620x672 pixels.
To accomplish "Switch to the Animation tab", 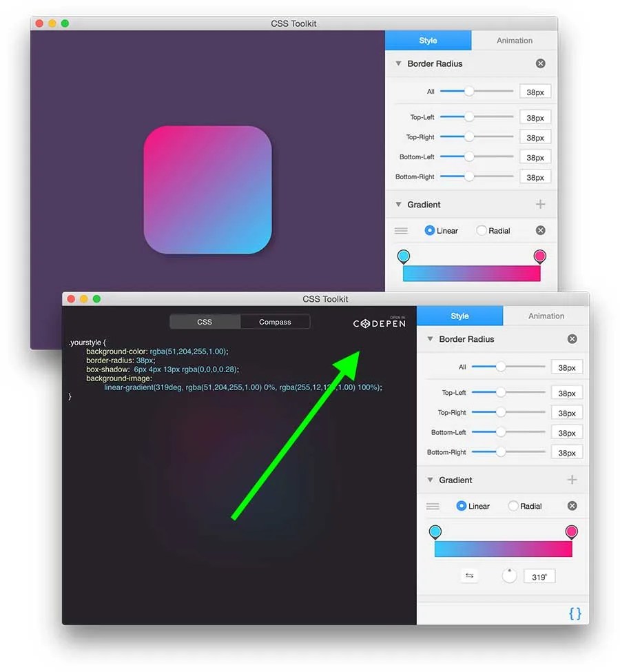I will [545, 315].
